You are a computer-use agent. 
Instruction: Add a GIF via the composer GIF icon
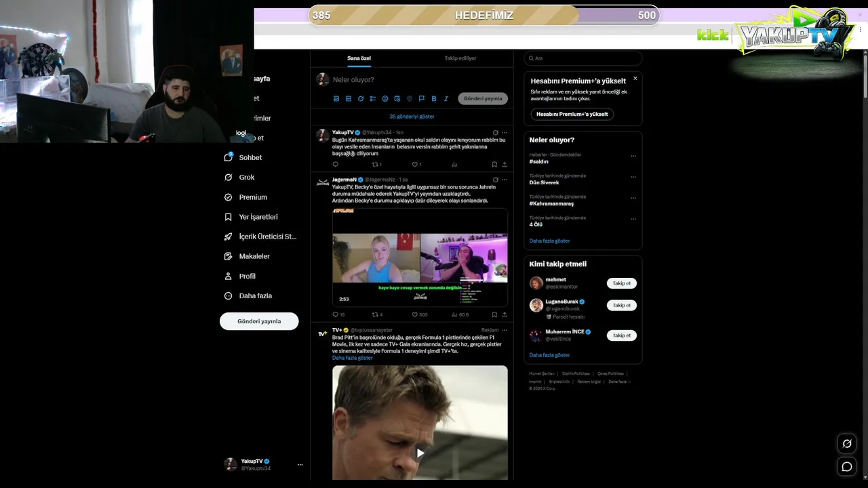coord(349,99)
